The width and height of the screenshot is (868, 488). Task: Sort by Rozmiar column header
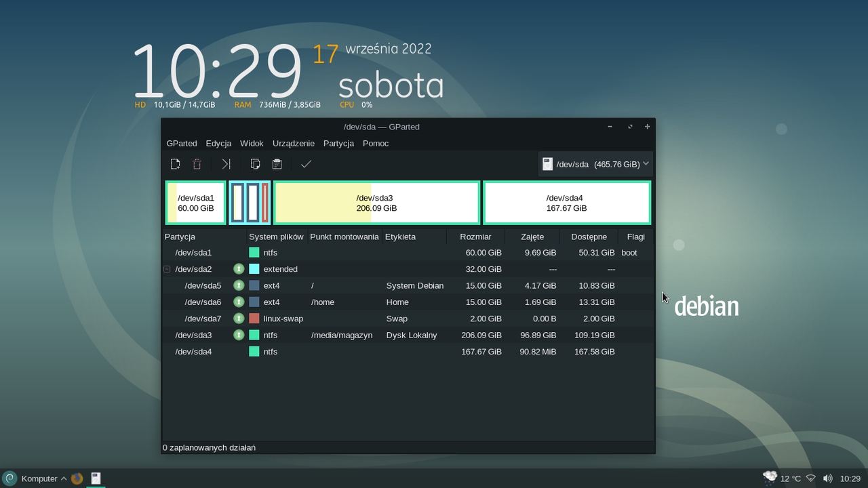click(x=475, y=237)
